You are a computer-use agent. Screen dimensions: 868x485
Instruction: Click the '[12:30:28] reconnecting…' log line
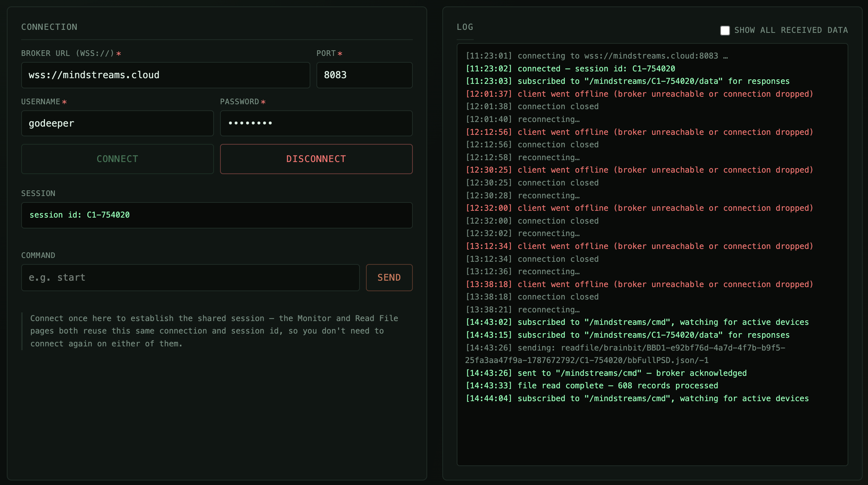(x=523, y=196)
